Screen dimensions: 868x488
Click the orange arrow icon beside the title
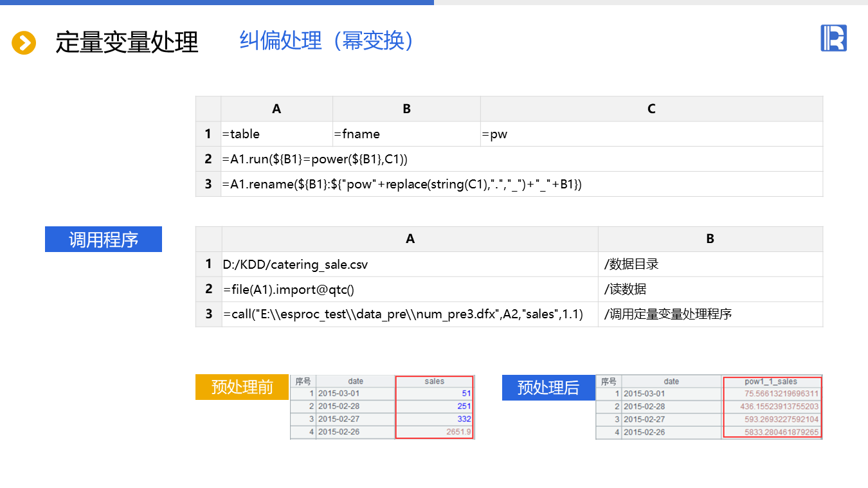24,43
